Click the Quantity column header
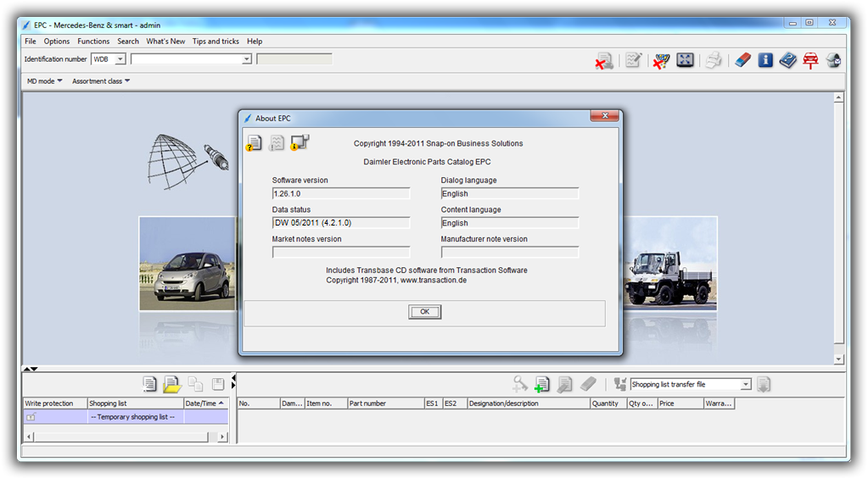Image resolution: width=868 pixels, height=479 pixels. point(608,404)
